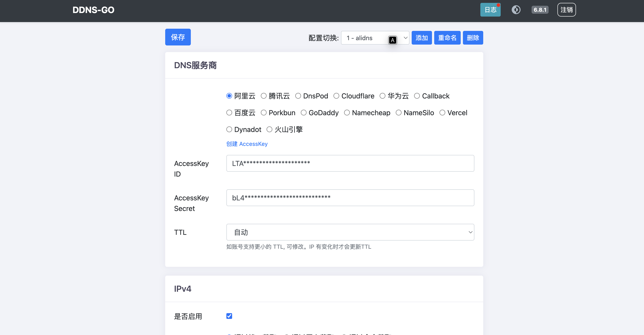Save the configuration with 保存
Screen dimensions: 644x335
(178, 37)
